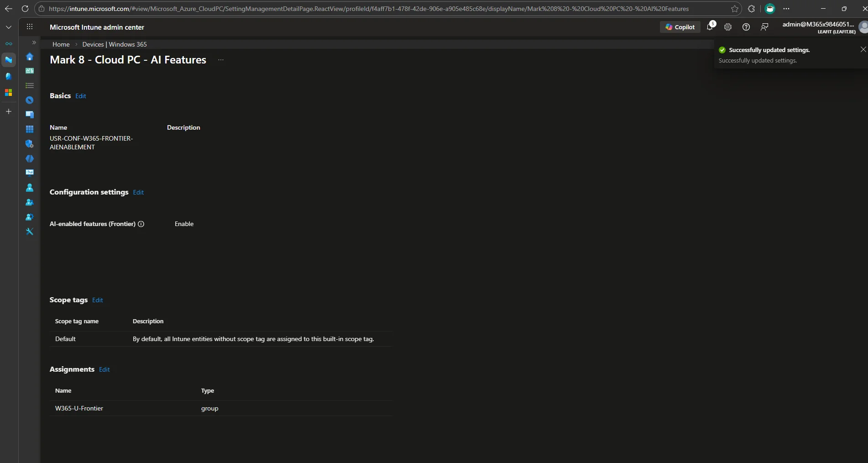Screen dimensions: 868x463
Task: Open the Home section in the sidebar
Action: (29, 57)
